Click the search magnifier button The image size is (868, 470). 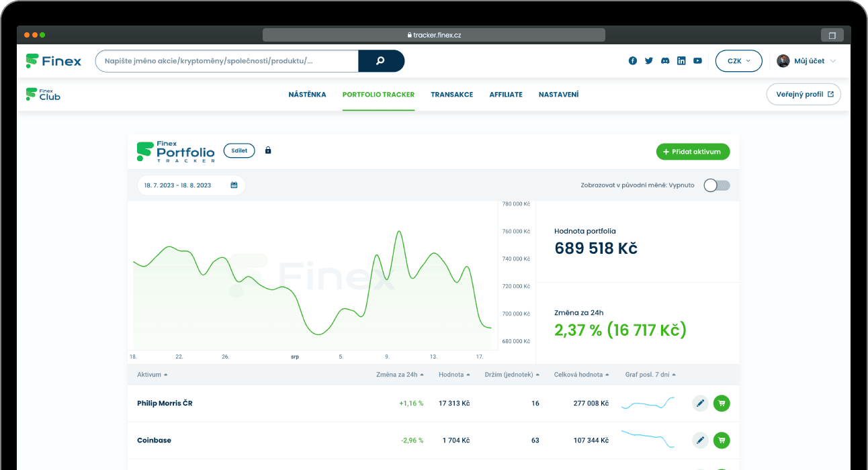click(381, 61)
